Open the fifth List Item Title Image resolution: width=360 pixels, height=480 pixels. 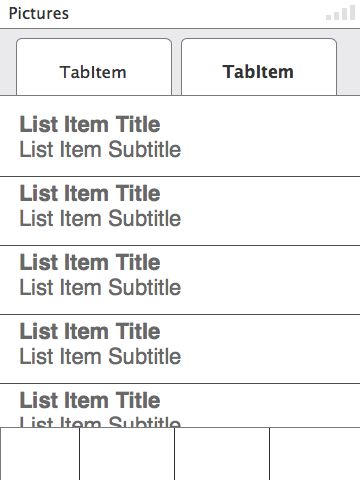(x=90, y=400)
